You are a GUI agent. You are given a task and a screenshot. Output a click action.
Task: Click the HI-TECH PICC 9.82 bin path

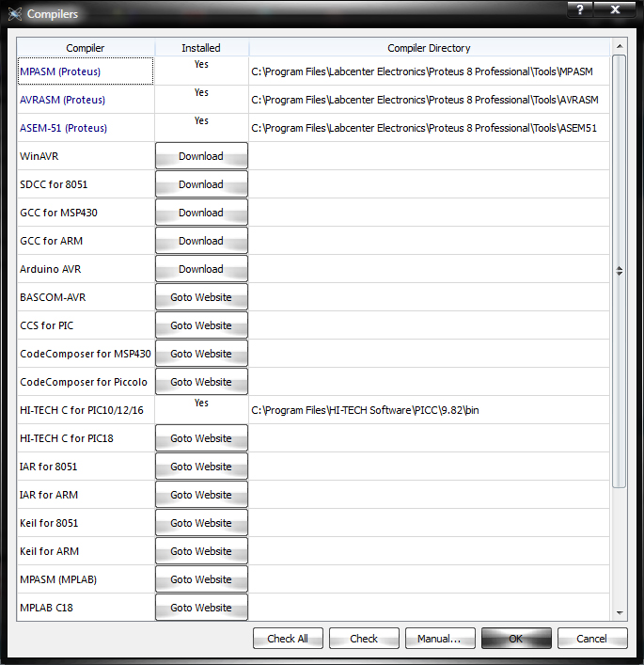click(365, 410)
